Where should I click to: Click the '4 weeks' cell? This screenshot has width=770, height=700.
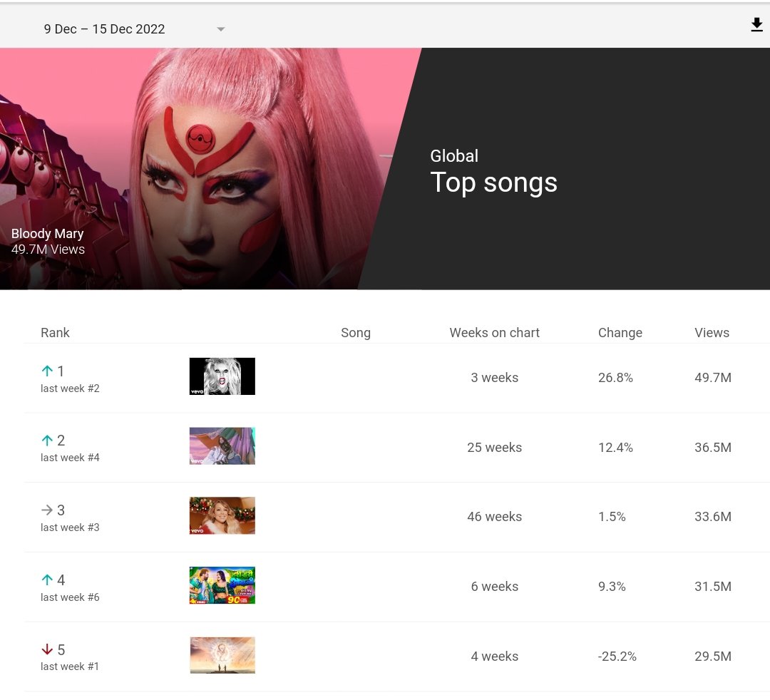(x=495, y=657)
